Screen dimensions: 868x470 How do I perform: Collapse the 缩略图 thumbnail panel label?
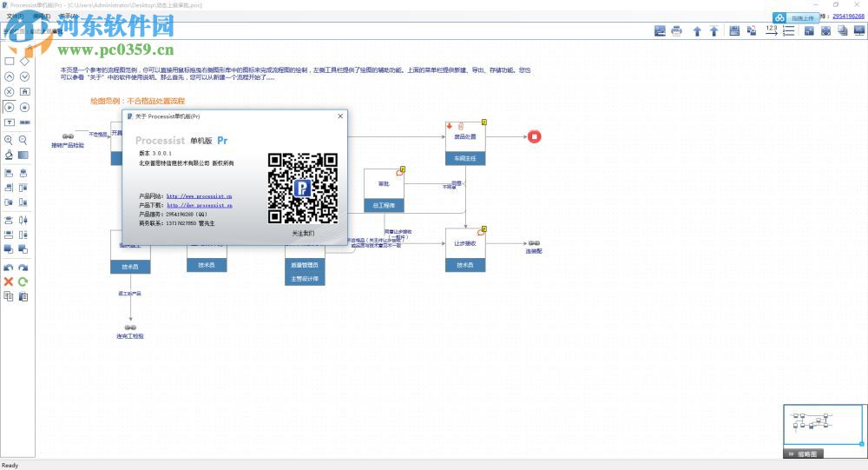click(x=803, y=453)
